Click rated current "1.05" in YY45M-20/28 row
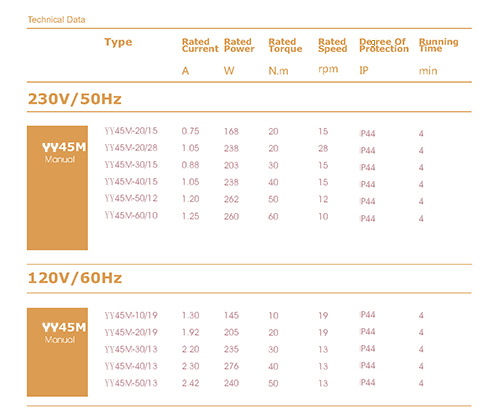Image resolution: width=500 pixels, height=420 pixels. tap(190, 148)
